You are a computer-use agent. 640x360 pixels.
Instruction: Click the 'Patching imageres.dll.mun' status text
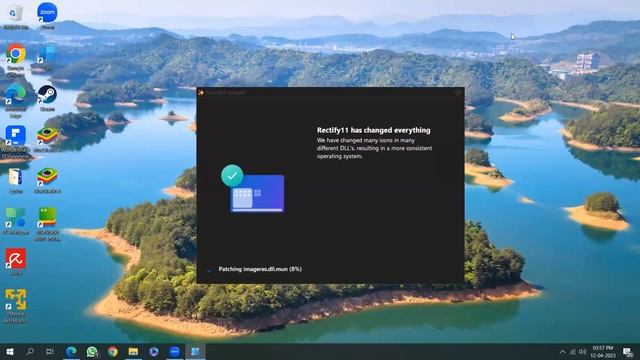click(260, 269)
